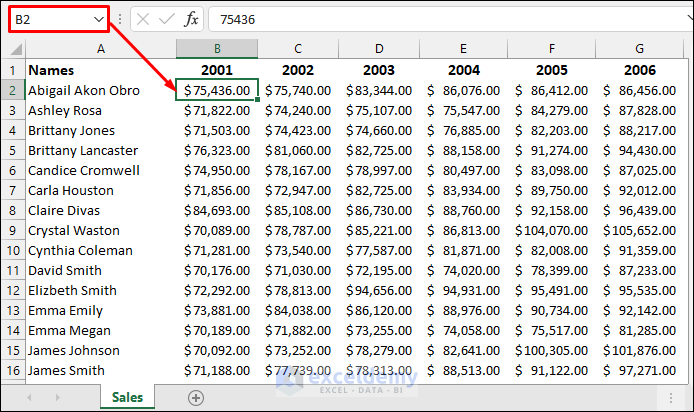
Task: Select column F header
Action: (551, 49)
